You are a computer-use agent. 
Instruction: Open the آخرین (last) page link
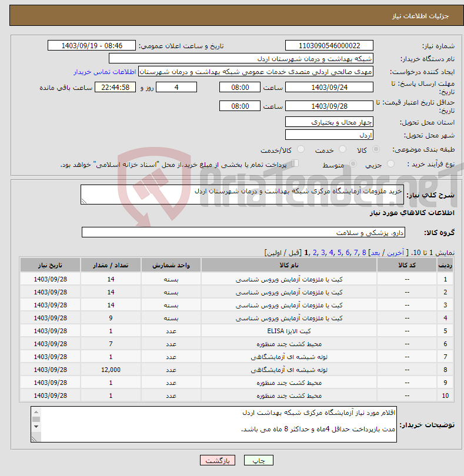pyautogui.click(x=395, y=253)
